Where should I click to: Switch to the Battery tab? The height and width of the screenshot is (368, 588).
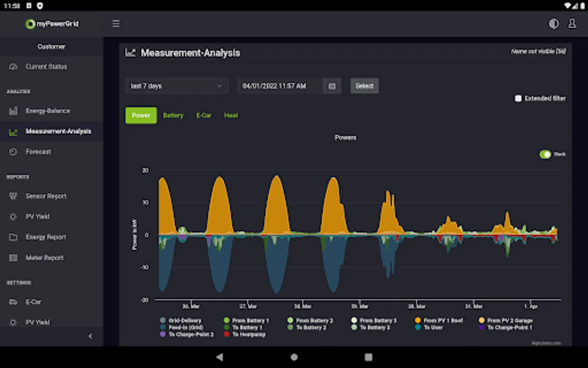point(173,115)
